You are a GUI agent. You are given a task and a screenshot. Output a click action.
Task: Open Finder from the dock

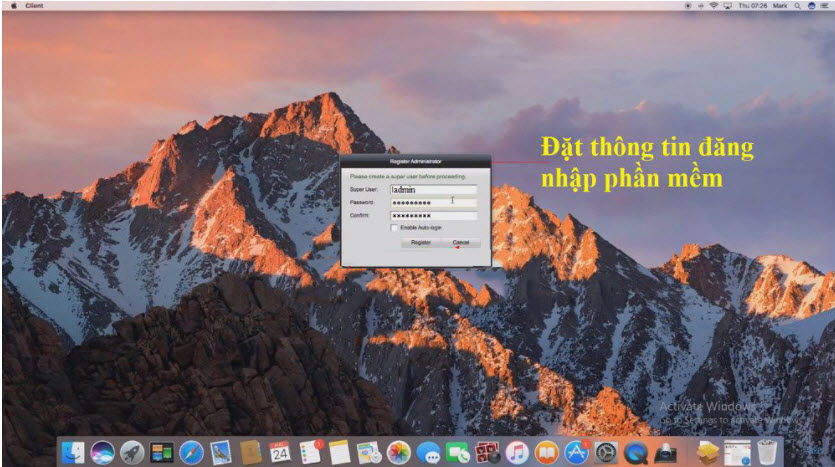[x=73, y=453]
